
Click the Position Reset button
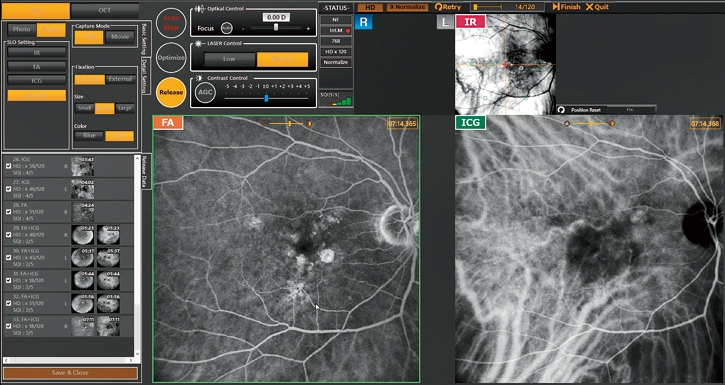click(581, 110)
